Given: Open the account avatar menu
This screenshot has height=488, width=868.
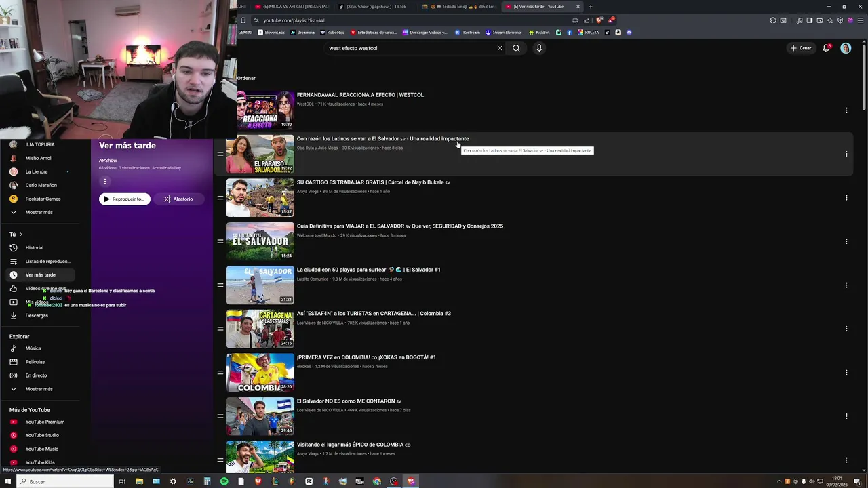Looking at the screenshot, I should click(x=846, y=48).
